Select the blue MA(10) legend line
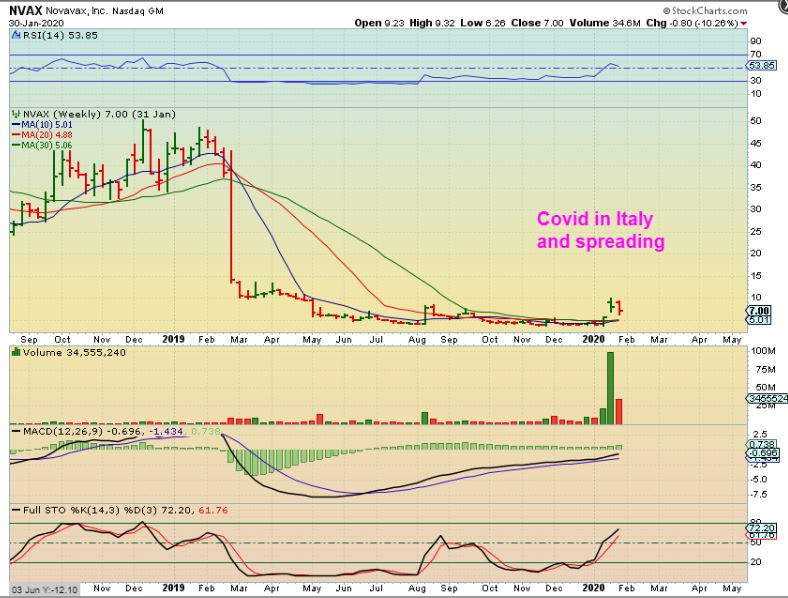This screenshot has height=598, width=788. coord(16,125)
